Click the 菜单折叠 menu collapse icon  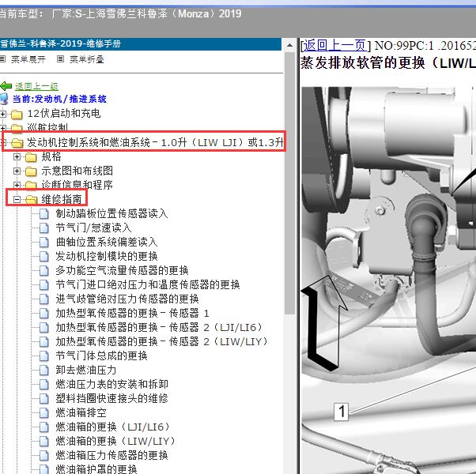click(x=60, y=58)
